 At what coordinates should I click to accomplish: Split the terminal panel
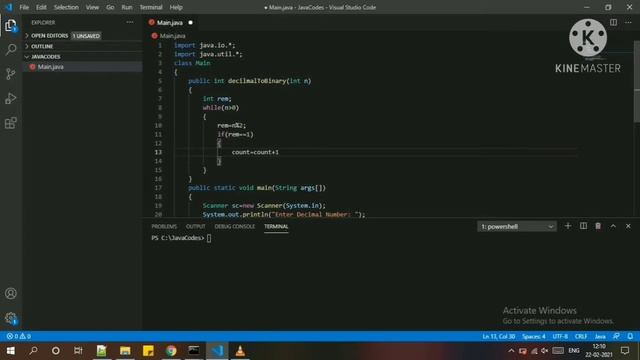pyautogui.click(x=583, y=226)
